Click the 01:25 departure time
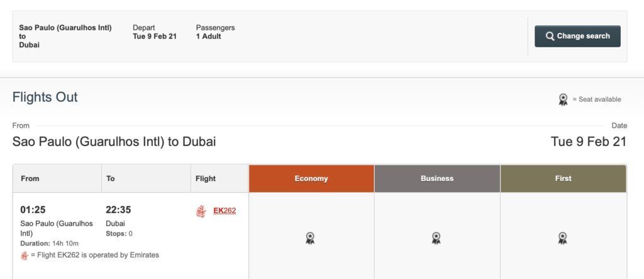Viewport: 644px width, 279px height. click(x=33, y=210)
